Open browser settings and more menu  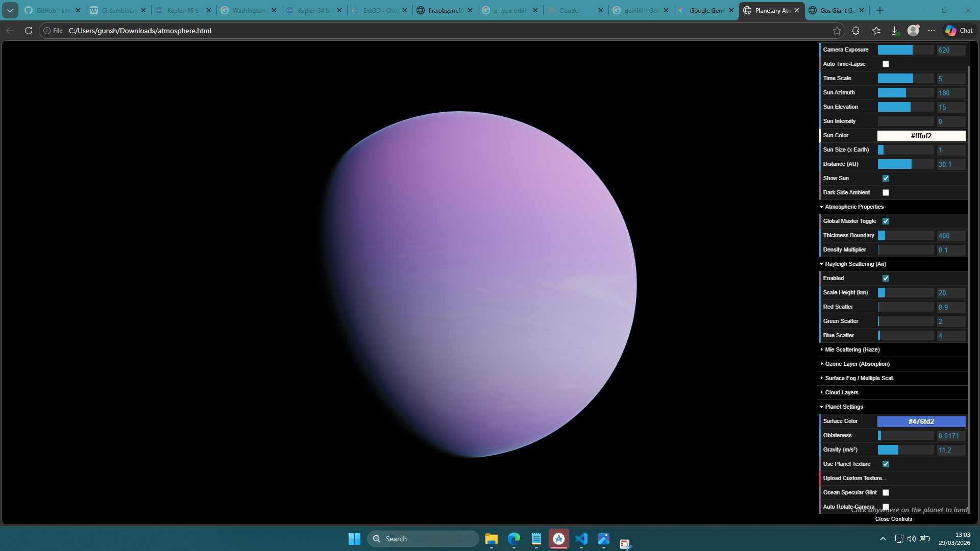pyautogui.click(x=932, y=31)
